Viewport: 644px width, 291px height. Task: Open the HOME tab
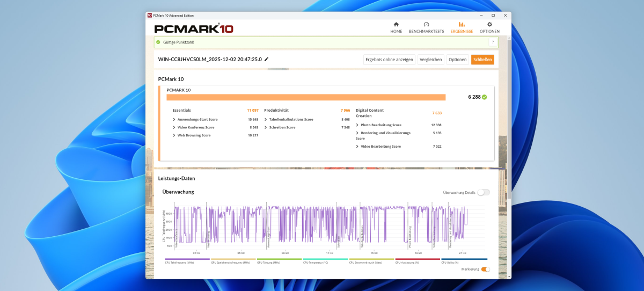(x=396, y=28)
